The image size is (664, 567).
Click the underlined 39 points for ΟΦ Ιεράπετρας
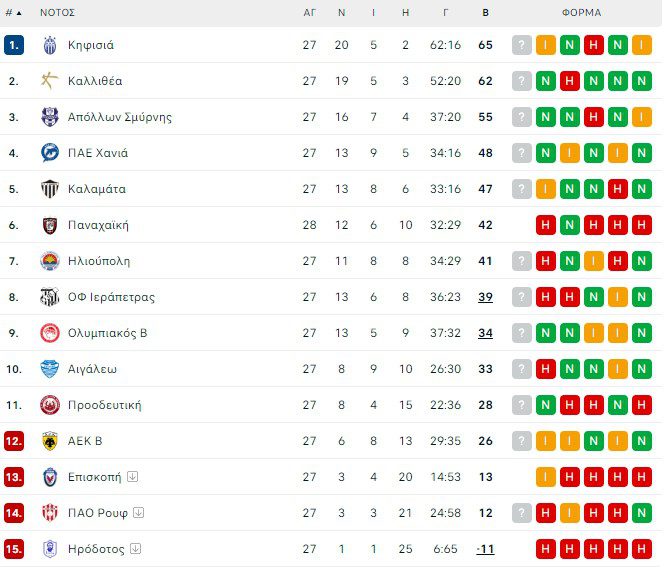click(485, 297)
